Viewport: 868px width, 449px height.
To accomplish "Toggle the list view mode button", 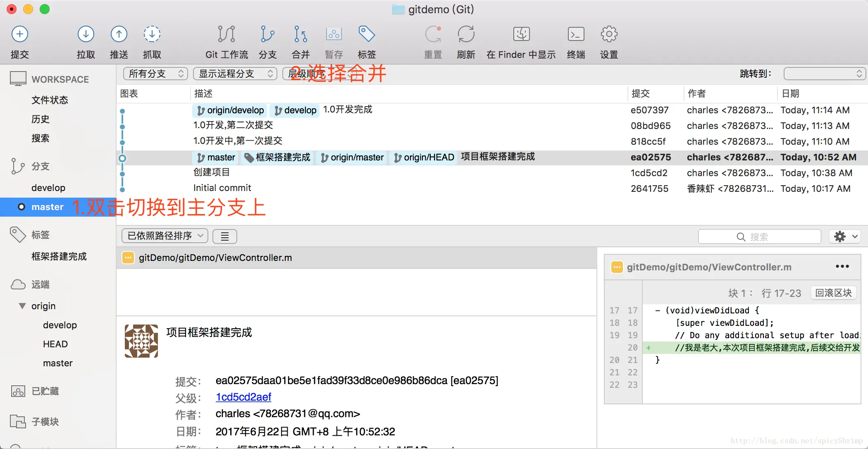I will click(x=224, y=236).
